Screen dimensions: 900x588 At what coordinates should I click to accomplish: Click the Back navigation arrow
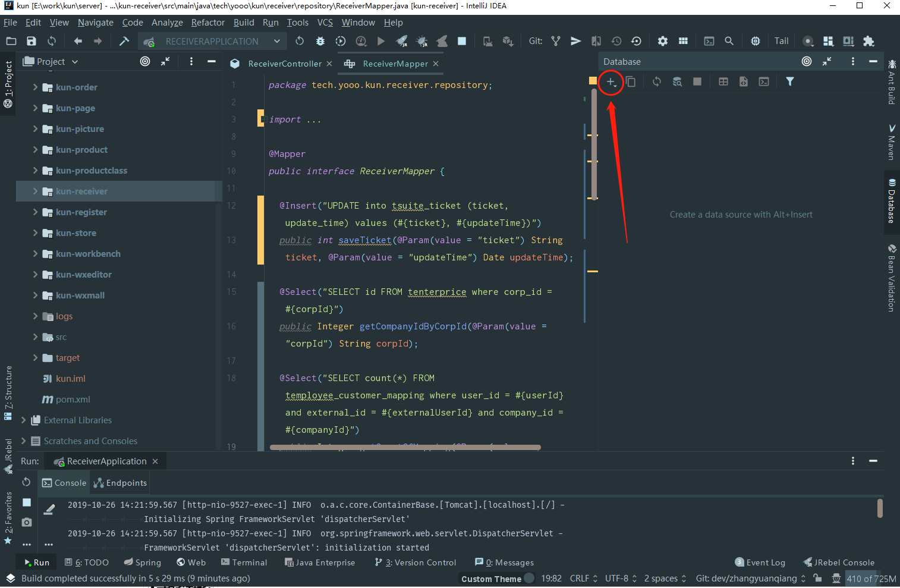pos(78,41)
